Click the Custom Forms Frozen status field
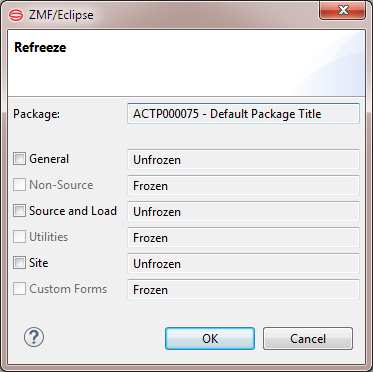Image resolution: width=373 pixels, height=372 pixels. click(x=243, y=289)
